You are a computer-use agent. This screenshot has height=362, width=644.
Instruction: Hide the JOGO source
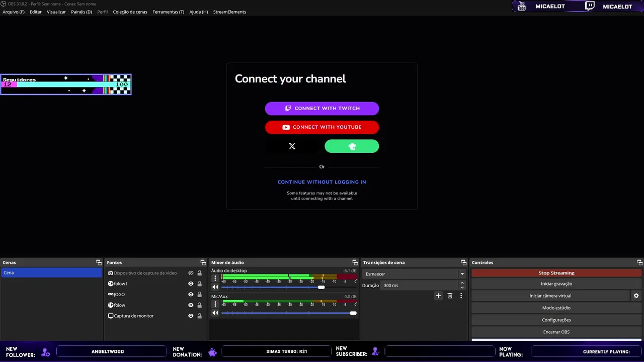coord(191,295)
